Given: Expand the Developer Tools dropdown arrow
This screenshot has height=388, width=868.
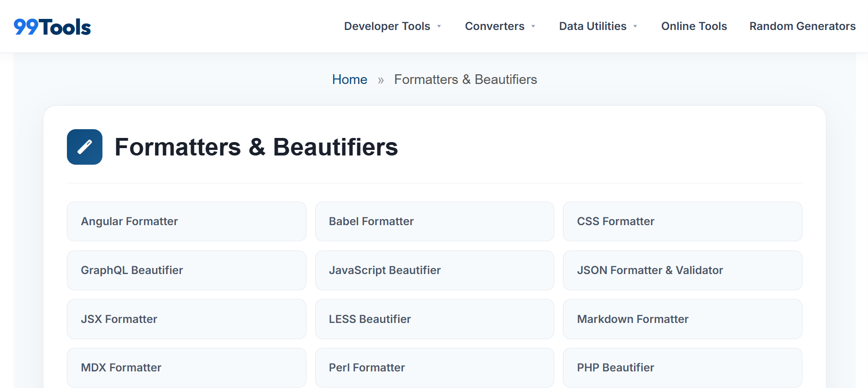Looking at the screenshot, I should [439, 26].
